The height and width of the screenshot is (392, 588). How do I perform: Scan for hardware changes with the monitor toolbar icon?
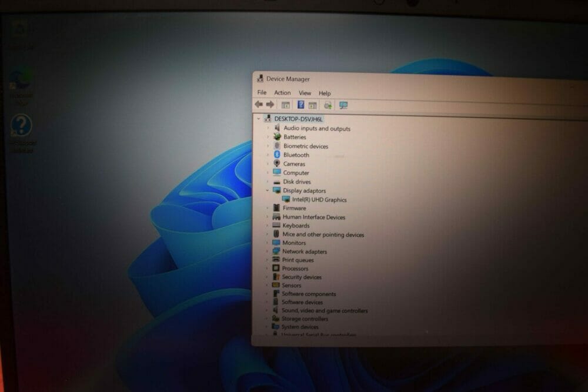coord(343,105)
